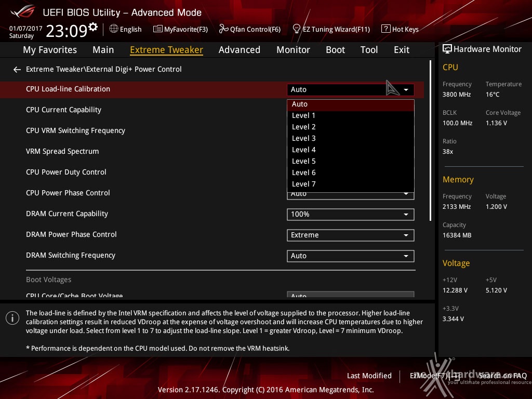Viewport: 532px width, 399px height.
Task: Click the CPU Temperature 16°C reading
Action: pyautogui.click(x=493, y=95)
